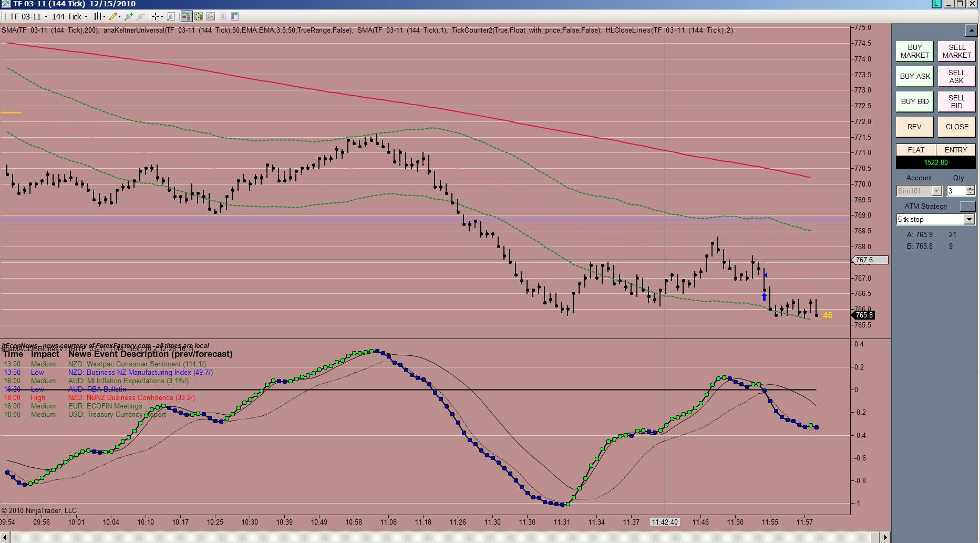Open the TF 03-11 instrument dropdown
This screenshot has height=543, width=980.
click(x=28, y=17)
